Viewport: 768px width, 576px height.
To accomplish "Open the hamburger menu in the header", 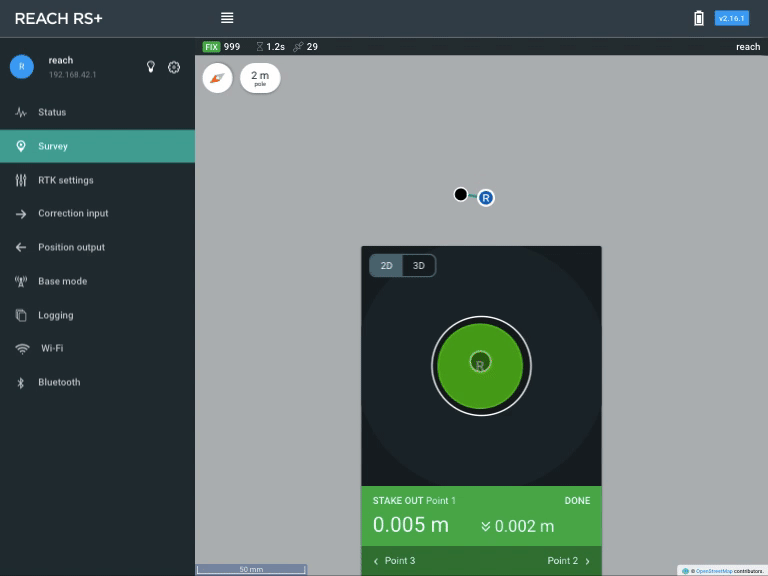I will pyautogui.click(x=227, y=18).
